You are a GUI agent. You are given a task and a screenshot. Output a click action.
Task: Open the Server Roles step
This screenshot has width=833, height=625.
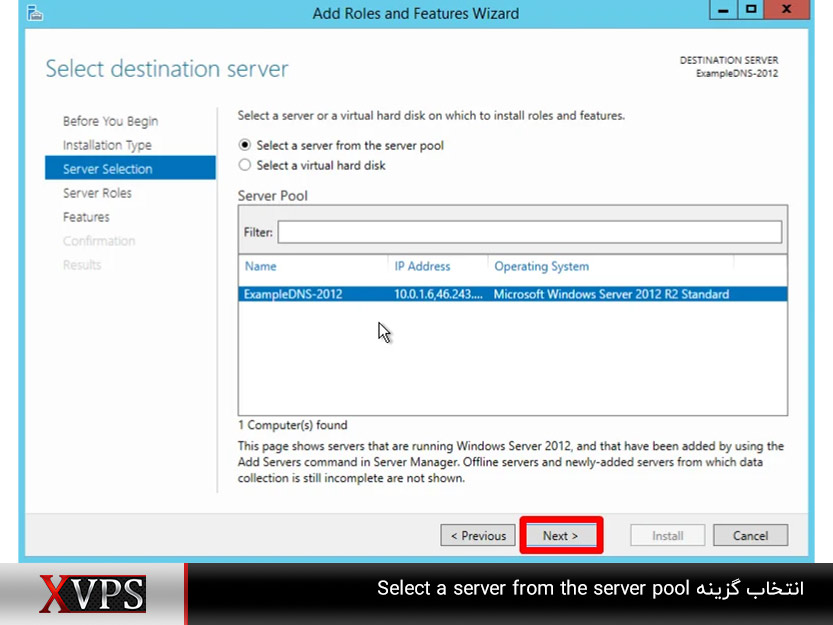97,193
